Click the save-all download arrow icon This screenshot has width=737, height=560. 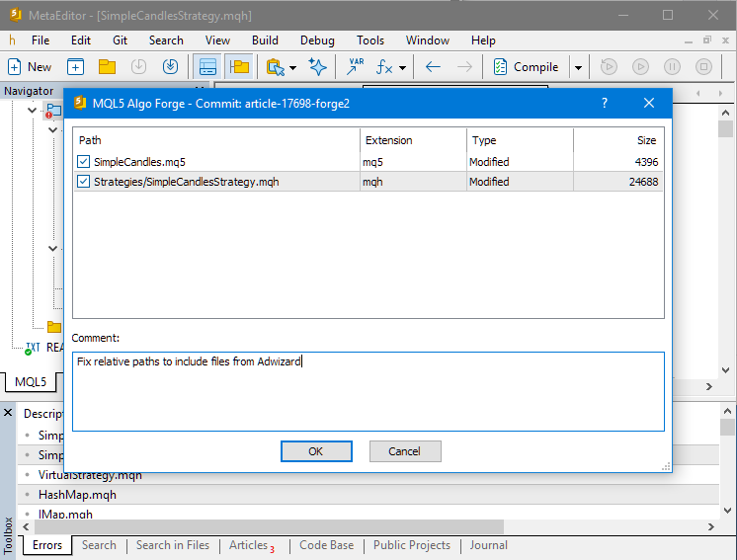(x=170, y=67)
